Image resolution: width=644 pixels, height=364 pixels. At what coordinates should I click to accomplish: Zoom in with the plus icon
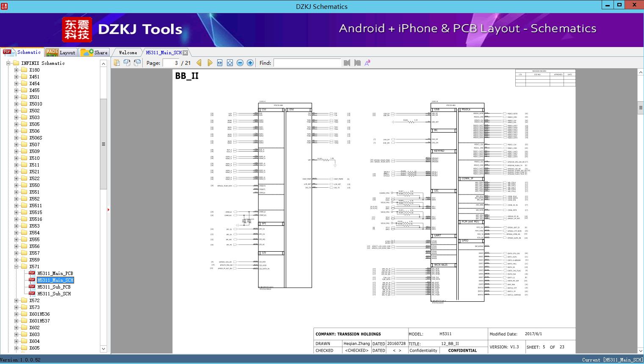[x=250, y=63]
